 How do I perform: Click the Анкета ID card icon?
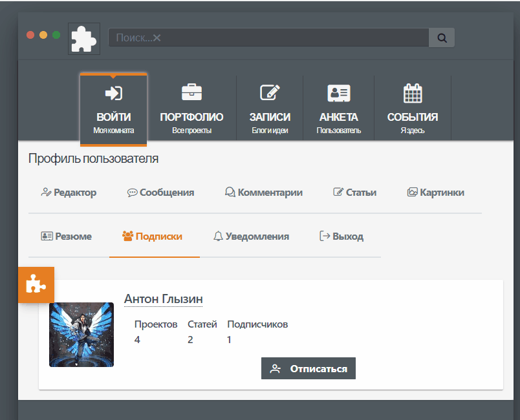pyautogui.click(x=339, y=93)
